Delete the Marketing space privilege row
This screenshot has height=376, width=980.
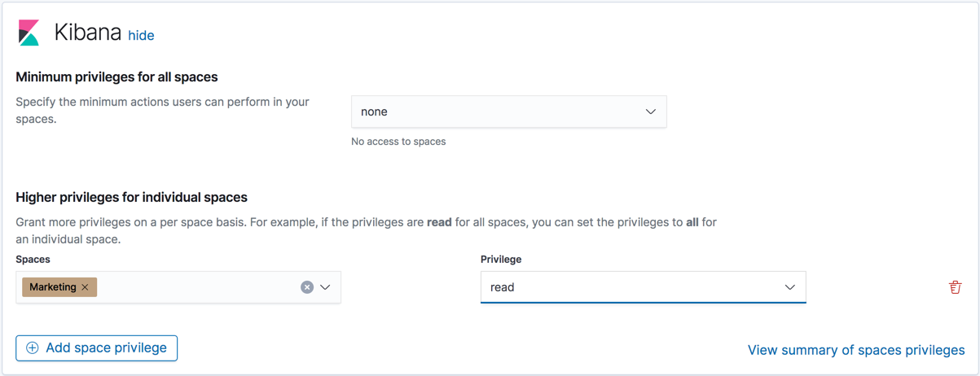click(955, 287)
